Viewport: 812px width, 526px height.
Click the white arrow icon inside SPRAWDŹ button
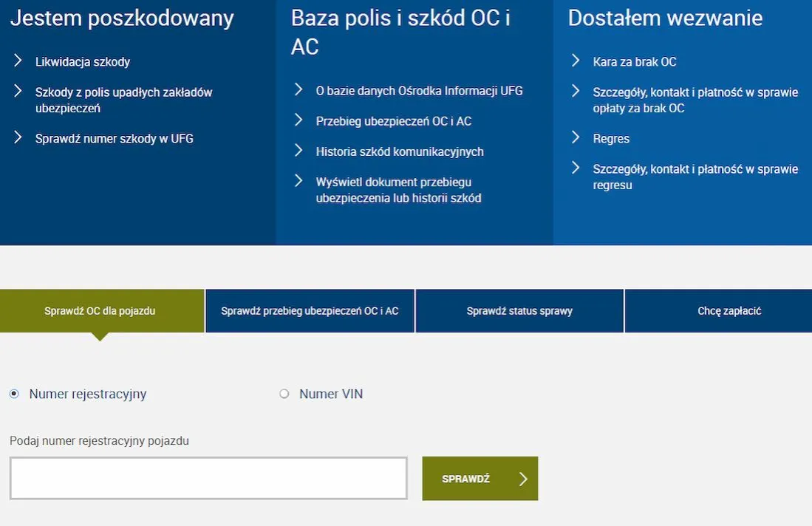[522, 478]
